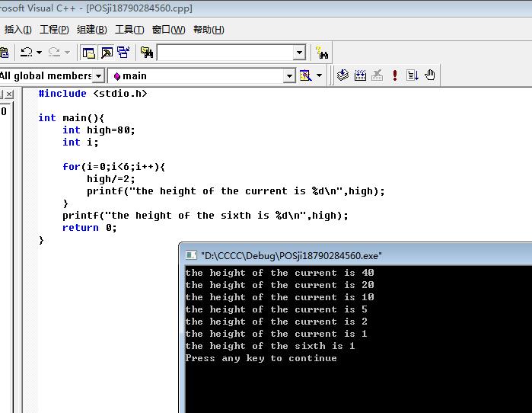Click the WizardBar actions icon
Viewport: 532px width, 413px height.
coord(305,75)
